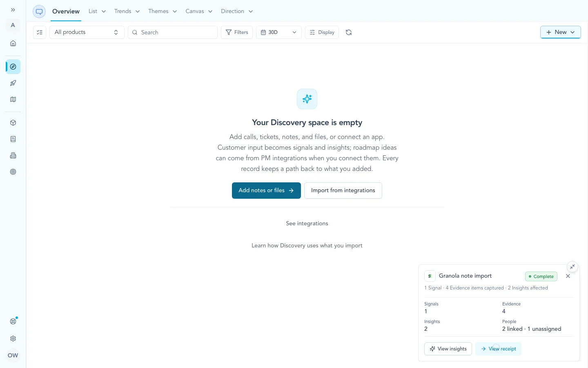Viewport: 588px width, 368px height.
Task: Open the List view dropdown
Action: tap(97, 11)
